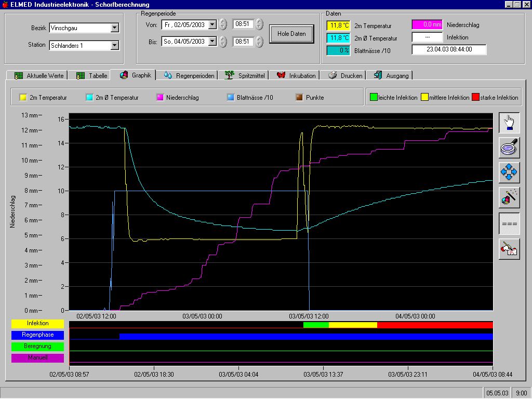Toggle the Blattnässe /10 blue series
The image size is (532, 399).
230,97
